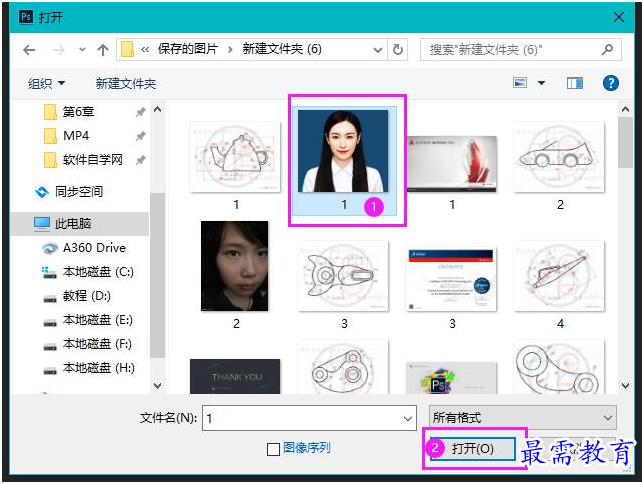Click the 打开(O) button
642x484 pixels.
tap(472, 449)
